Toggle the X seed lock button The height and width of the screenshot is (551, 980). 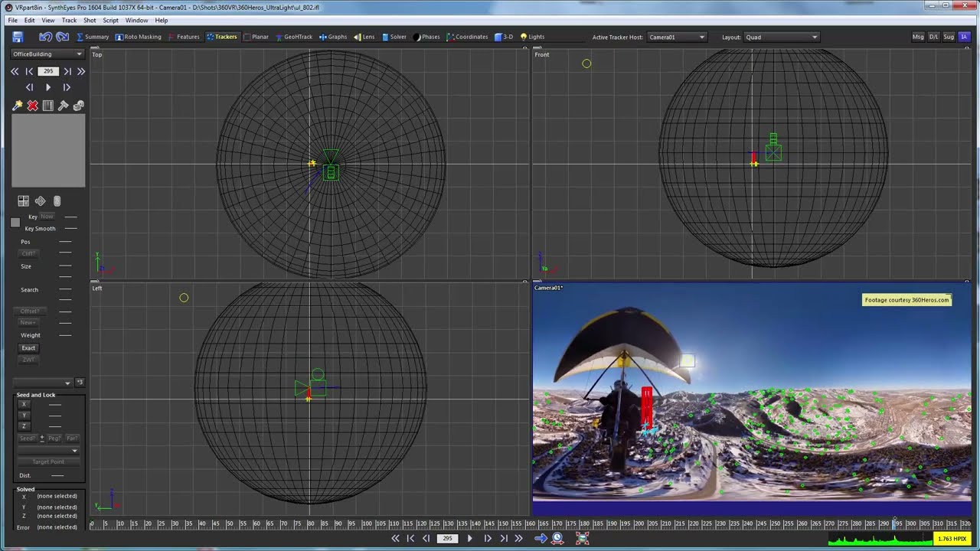click(x=24, y=404)
